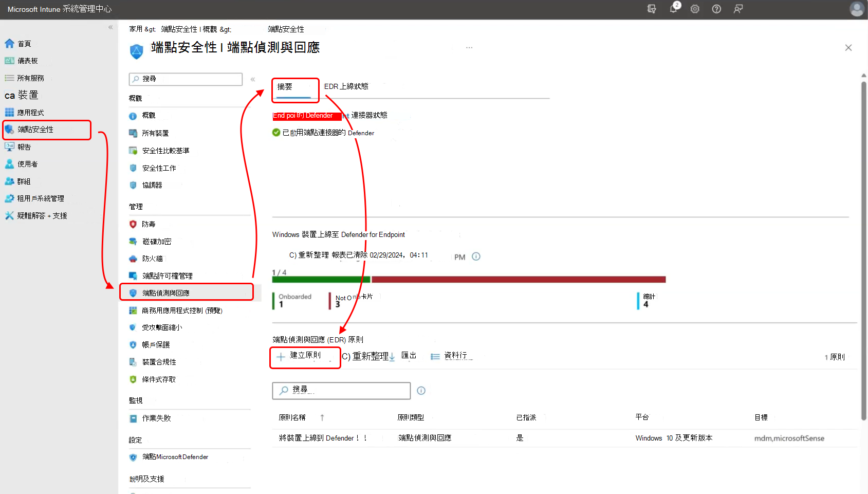Open 儀表板 in the sidebar
The height and width of the screenshot is (494, 868).
pyautogui.click(x=28, y=61)
